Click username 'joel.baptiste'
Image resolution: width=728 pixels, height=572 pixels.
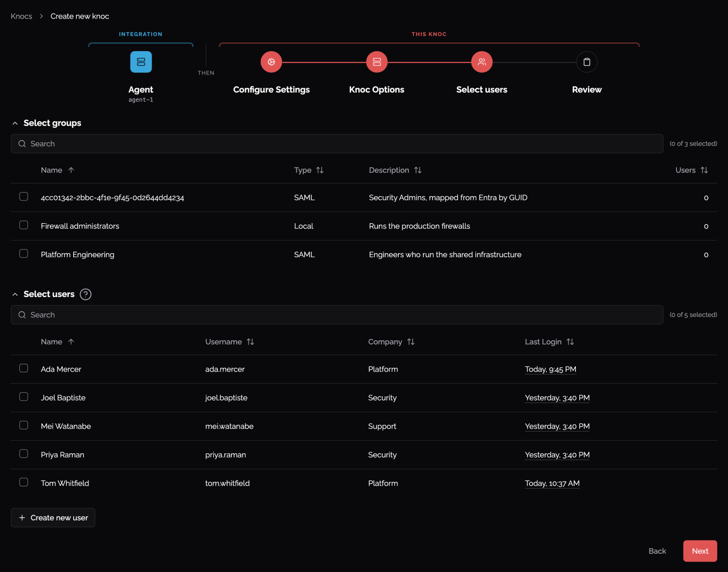(226, 398)
